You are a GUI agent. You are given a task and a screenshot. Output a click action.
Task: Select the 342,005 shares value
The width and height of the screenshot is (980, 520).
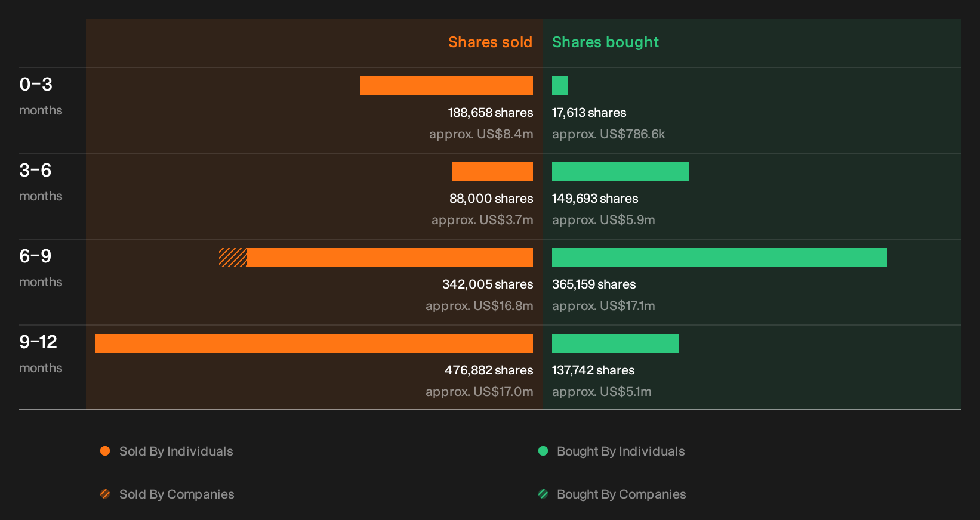click(x=488, y=284)
